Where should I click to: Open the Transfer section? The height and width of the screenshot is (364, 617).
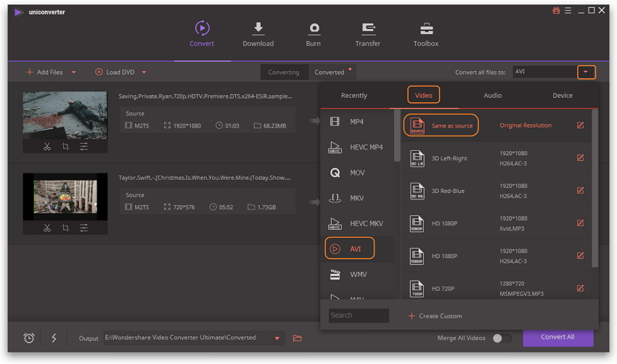pos(368,35)
